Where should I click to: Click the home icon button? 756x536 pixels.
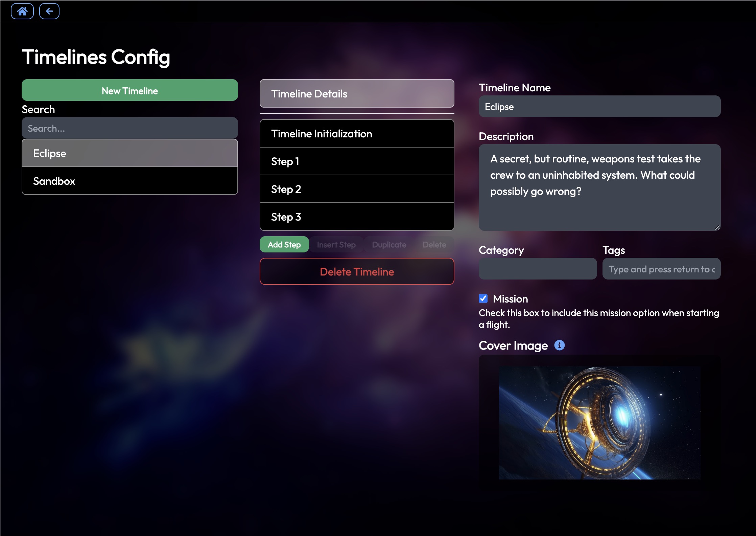click(21, 11)
